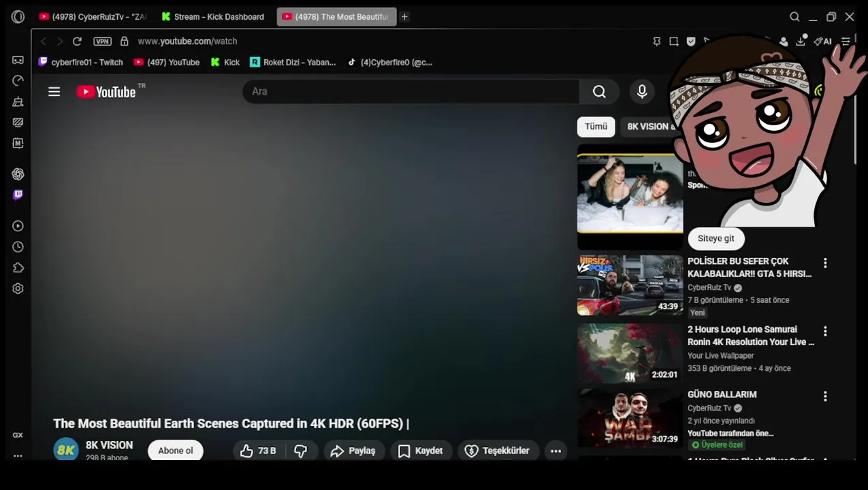Open more actions three-dot under video
The height and width of the screenshot is (490, 868).
tap(556, 451)
